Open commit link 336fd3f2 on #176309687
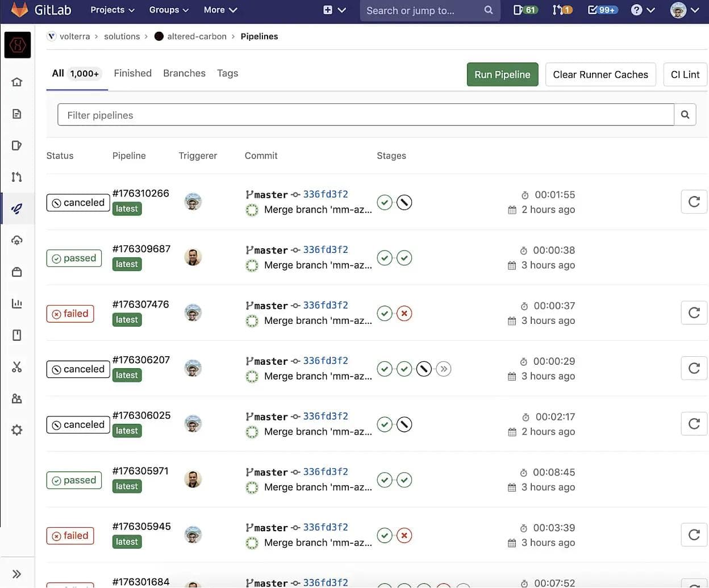This screenshot has width=709, height=588. pyautogui.click(x=326, y=249)
